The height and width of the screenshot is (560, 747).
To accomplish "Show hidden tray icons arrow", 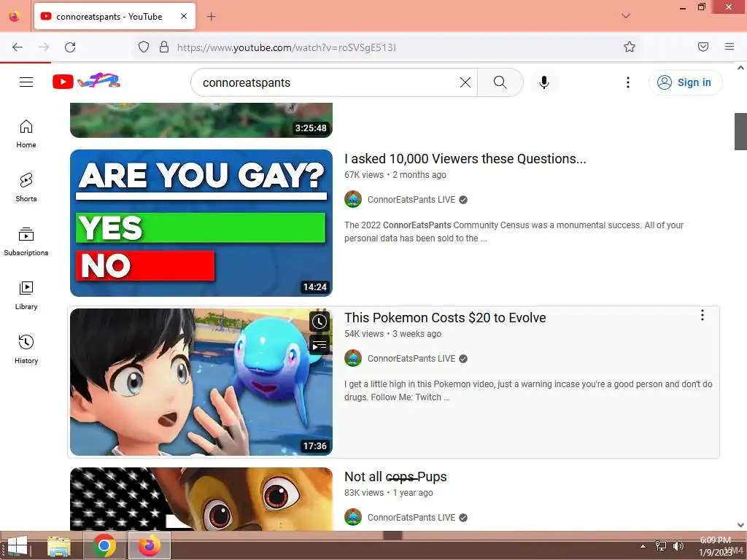I will coord(643,546).
